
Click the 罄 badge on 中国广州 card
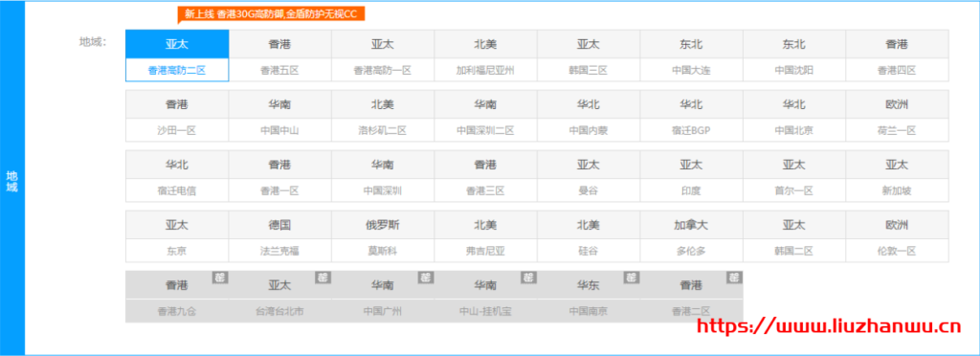(426, 278)
